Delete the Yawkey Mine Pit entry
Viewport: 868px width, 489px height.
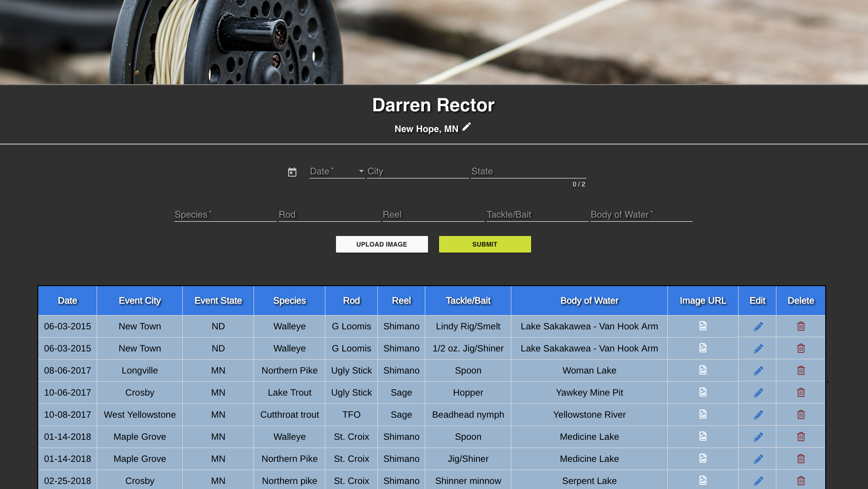801,392
